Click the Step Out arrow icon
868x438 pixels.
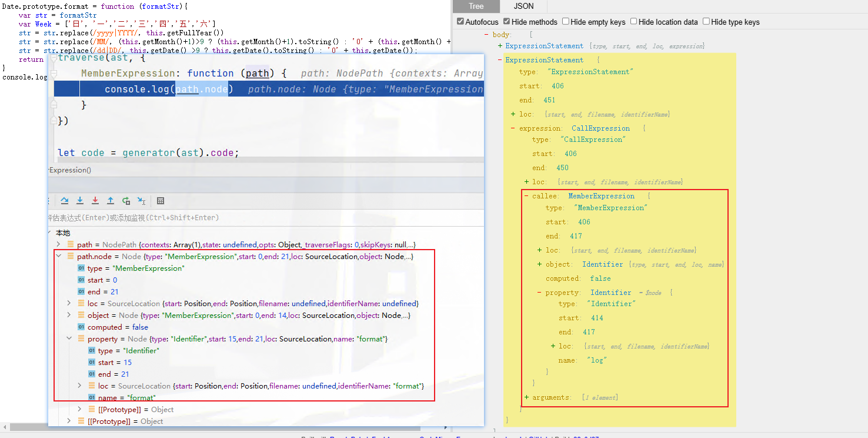click(111, 201)
